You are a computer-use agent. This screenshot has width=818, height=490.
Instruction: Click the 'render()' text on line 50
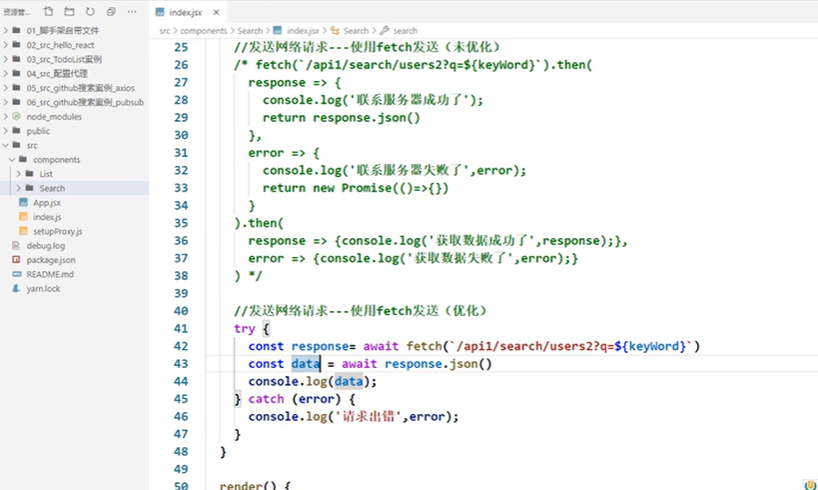click(x=248, y=485)
